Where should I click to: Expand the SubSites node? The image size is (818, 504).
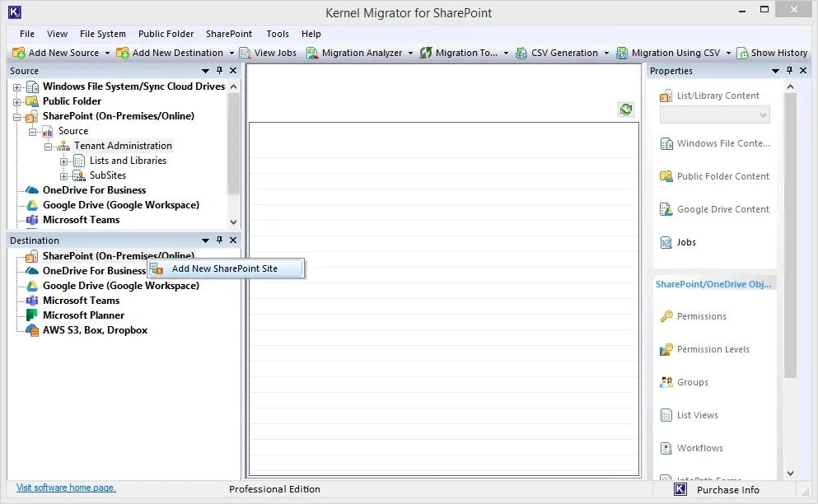pos(63,176)
